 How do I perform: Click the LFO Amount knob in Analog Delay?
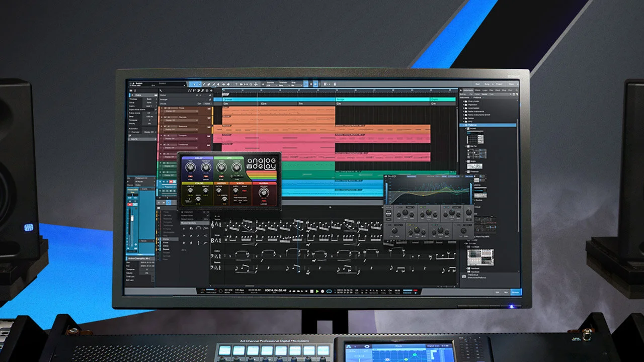click(x=236, y=167)
